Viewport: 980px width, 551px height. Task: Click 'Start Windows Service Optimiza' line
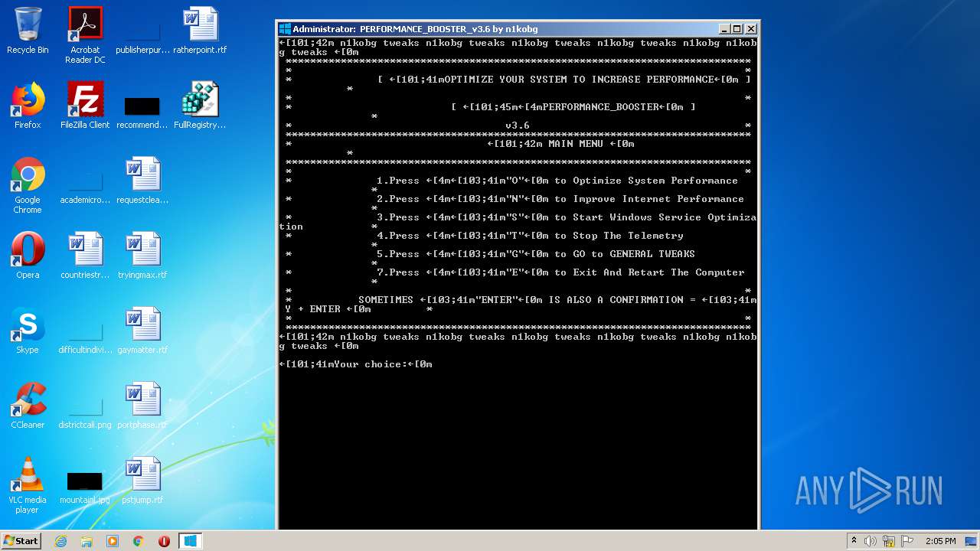pyautogui.click(x=566, y=217)
